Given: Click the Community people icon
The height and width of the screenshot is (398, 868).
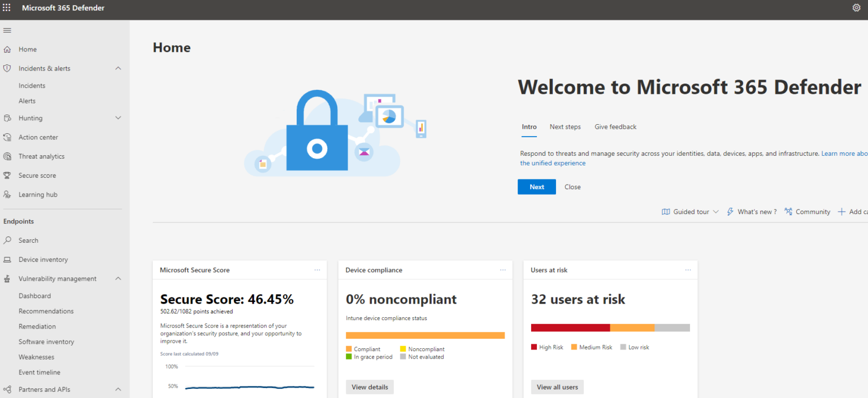Looking at the screenshot, I should coord(788,212).
